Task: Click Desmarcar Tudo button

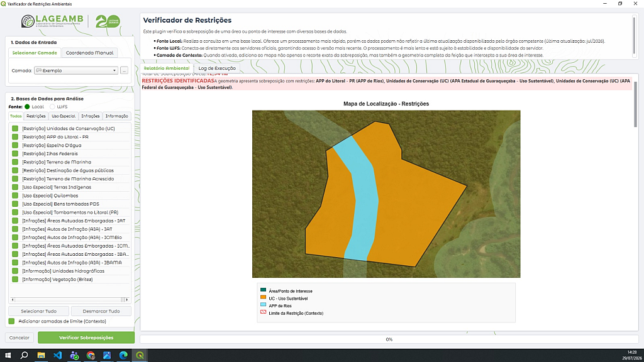Action: pyautogui.click(x=101, y=311)
